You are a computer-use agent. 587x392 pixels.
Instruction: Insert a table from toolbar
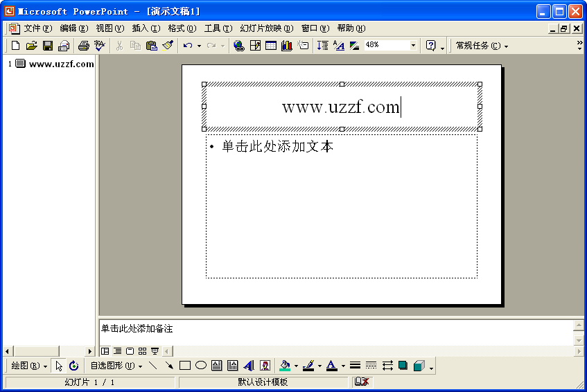(271, 46)
